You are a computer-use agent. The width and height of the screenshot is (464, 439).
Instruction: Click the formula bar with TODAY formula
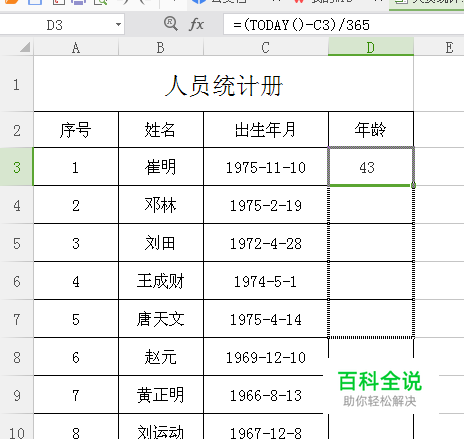pos(343,25)
